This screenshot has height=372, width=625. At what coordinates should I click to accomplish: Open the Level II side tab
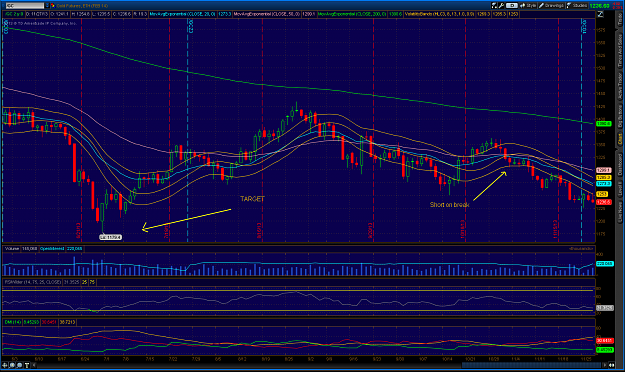pyautogui.click(x=620, y=188)
